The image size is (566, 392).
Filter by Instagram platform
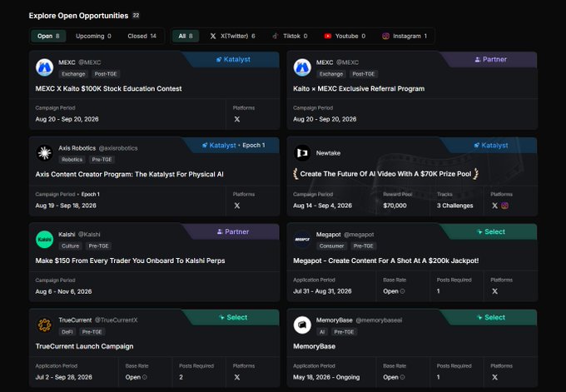pos(405,36)
